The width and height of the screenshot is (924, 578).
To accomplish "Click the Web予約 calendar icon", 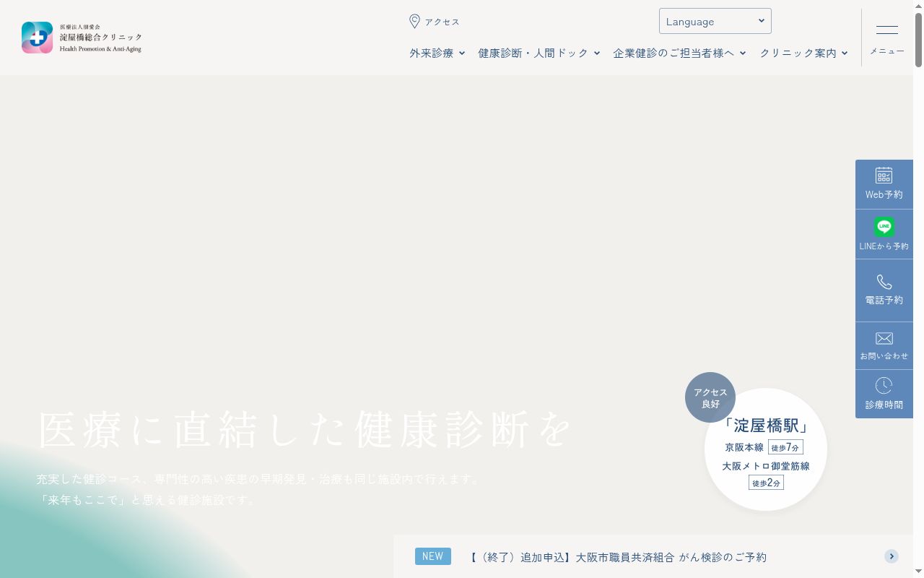I will coord(884,176).
